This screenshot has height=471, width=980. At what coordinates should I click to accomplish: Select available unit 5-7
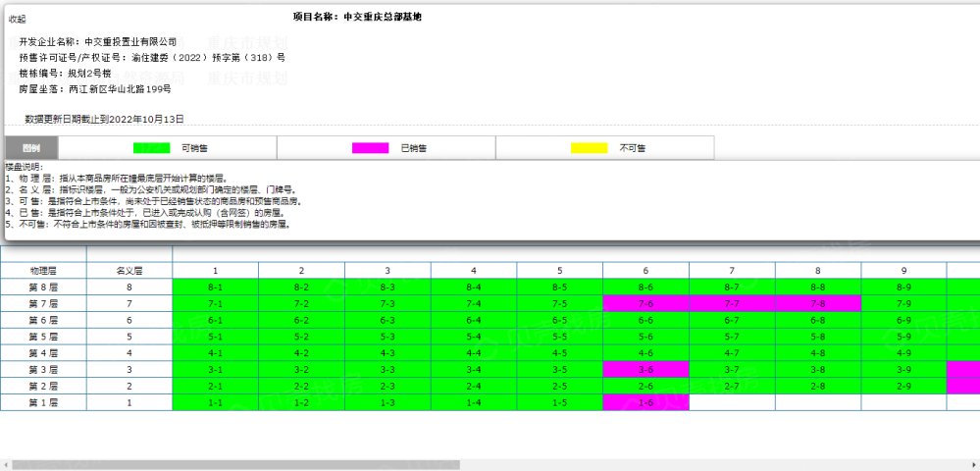tap(733, 336)
